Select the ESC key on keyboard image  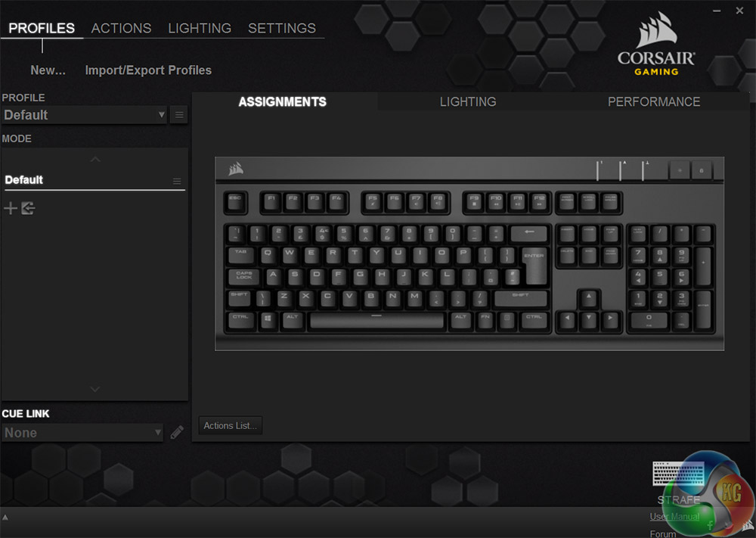235,203
